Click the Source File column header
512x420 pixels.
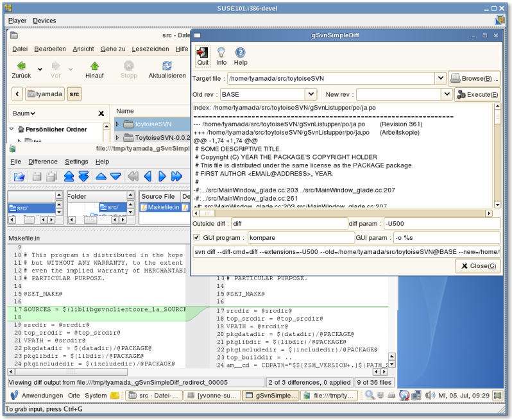(160, 196)
